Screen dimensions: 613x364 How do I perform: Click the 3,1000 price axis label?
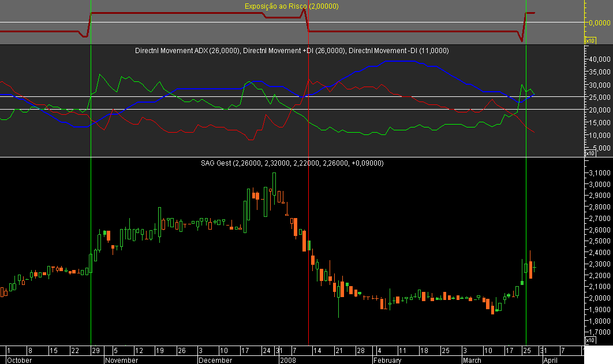600,172
